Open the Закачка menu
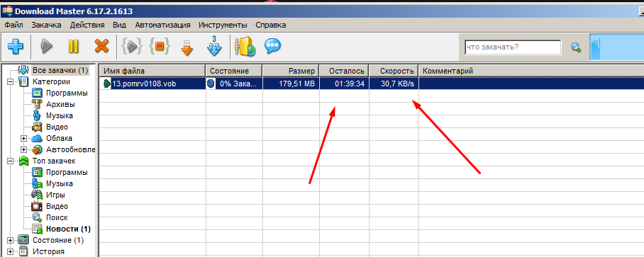 click(x=46, y=25)
